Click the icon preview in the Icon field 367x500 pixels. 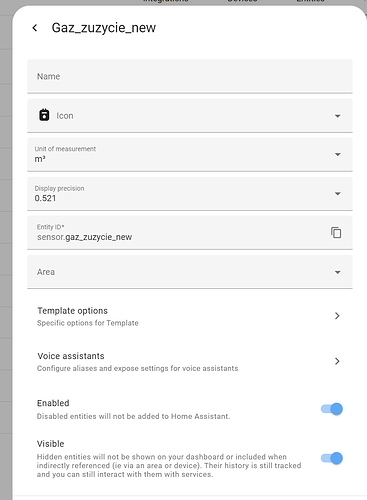44,115
